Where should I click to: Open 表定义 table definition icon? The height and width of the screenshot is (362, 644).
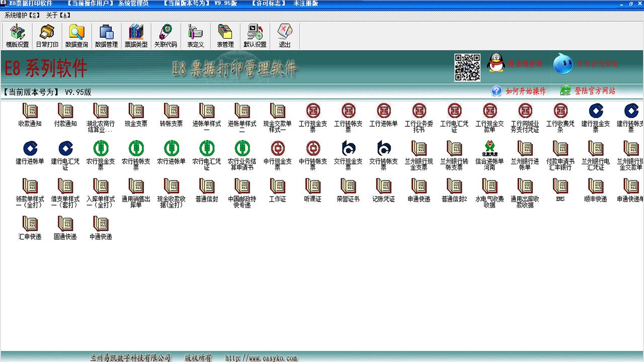(x=195, y=36)
